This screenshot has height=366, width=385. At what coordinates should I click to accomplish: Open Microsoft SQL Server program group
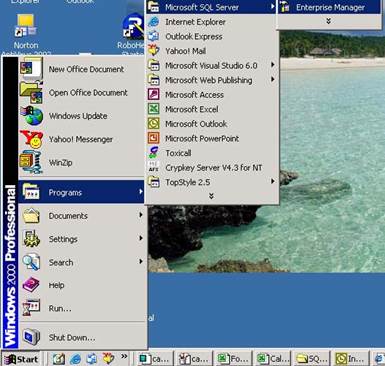tap(212, 7)
